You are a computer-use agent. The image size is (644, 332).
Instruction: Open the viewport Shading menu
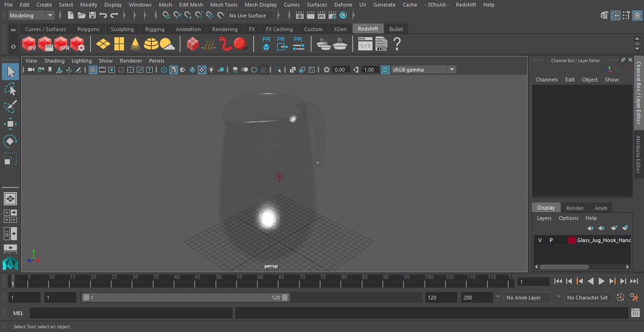tap(54, 61)
